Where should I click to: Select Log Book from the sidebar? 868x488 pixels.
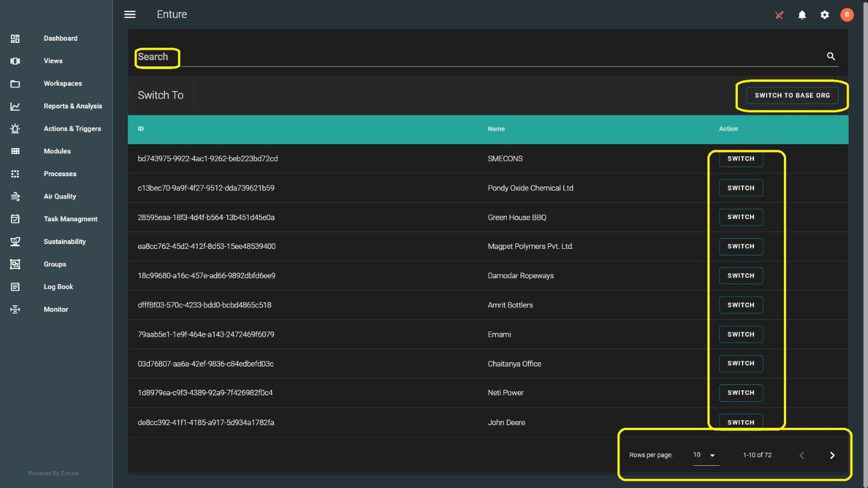click(58, 287)
